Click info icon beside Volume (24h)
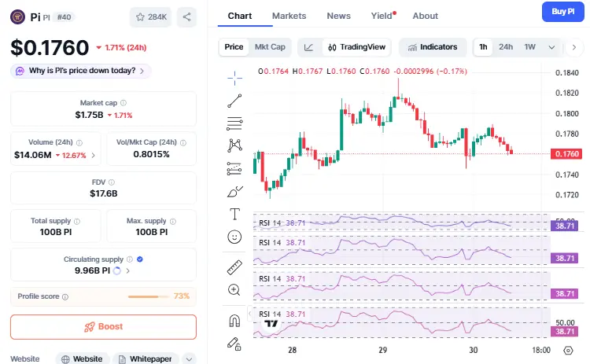590x364 pixels. (79, 142)
